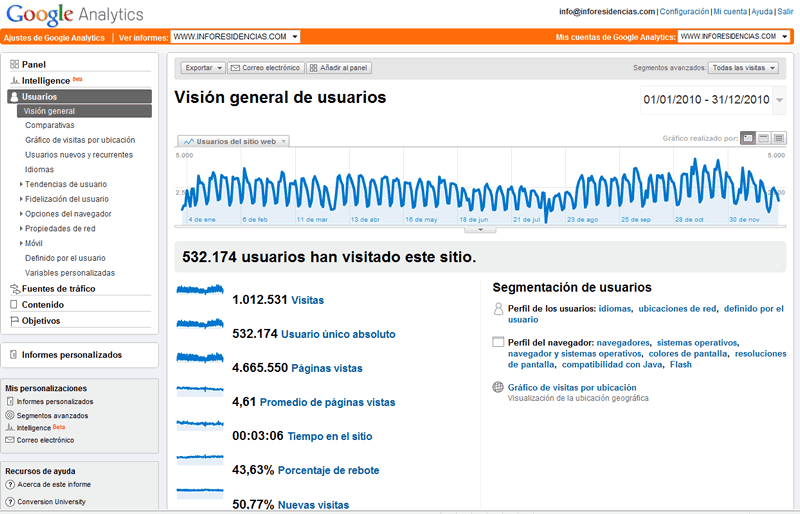Click the globe icon for Gráfico de visitas
The width and height of the screenshot is (800, 514).
point(498,387)
